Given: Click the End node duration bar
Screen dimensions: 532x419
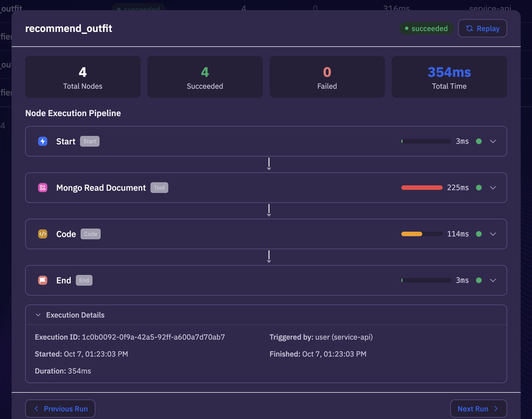Looking at the screenshot, I should pos(426,280).
